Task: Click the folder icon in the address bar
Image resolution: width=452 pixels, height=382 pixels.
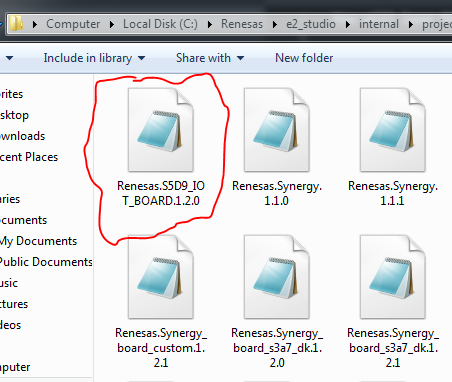Action: point(16,23)
